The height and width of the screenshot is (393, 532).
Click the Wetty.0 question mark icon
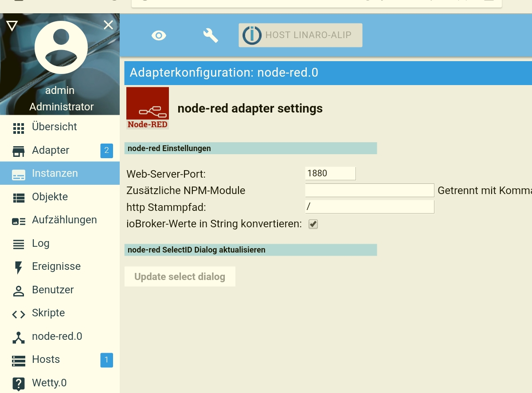point(18,384)
